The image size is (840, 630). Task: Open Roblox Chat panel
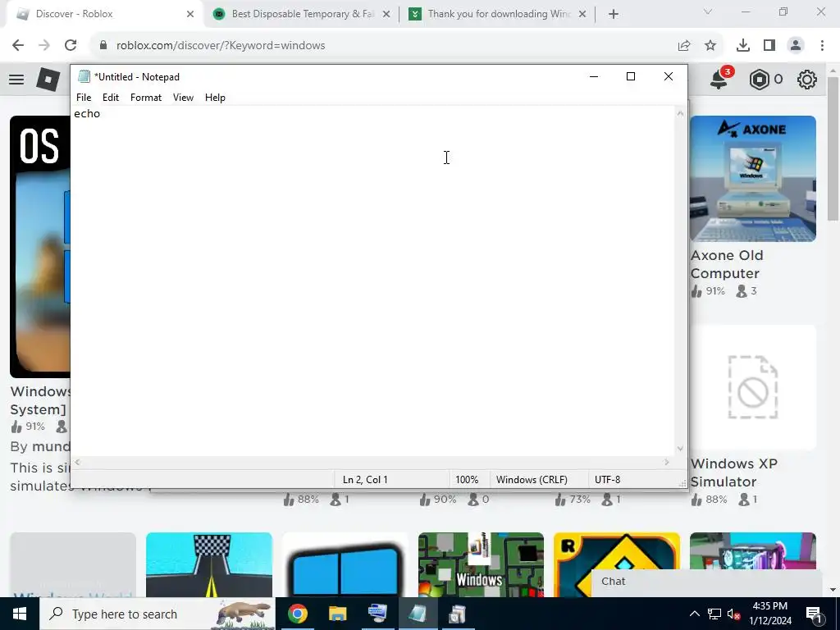tap(706, 582)
